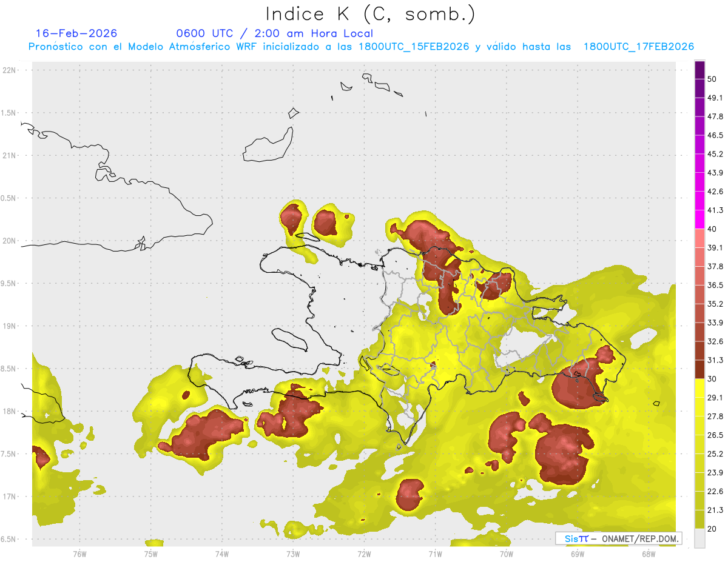Click the color bar value 25.2
Screen dimensions: 728x562
pyautogui.click(x=715, y=454)
